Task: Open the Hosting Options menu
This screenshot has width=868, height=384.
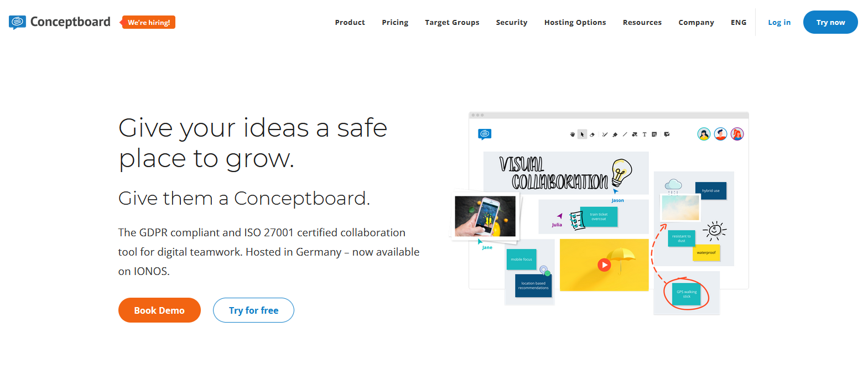Action: coord(575,22)
